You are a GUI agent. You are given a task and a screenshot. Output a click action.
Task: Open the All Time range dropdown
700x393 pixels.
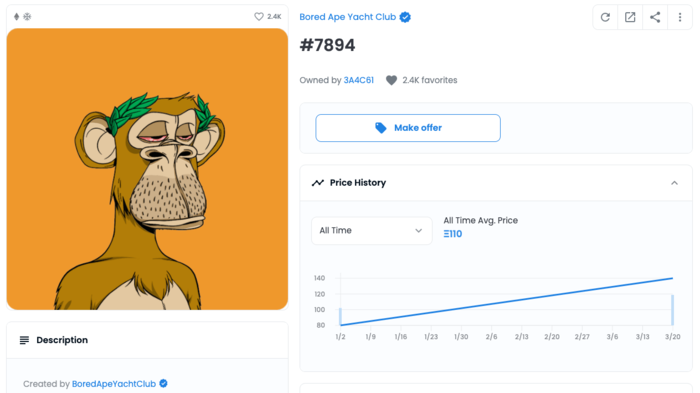(371, 230)
